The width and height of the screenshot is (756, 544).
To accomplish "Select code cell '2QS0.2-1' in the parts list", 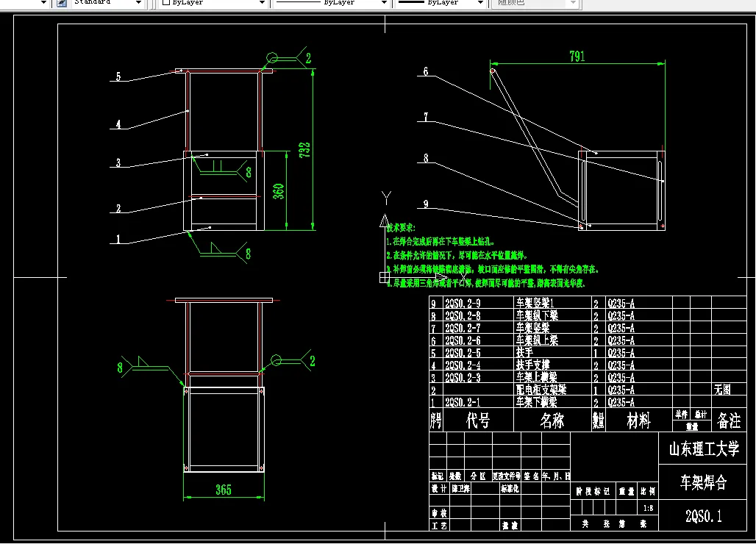I will pos(463,402).
